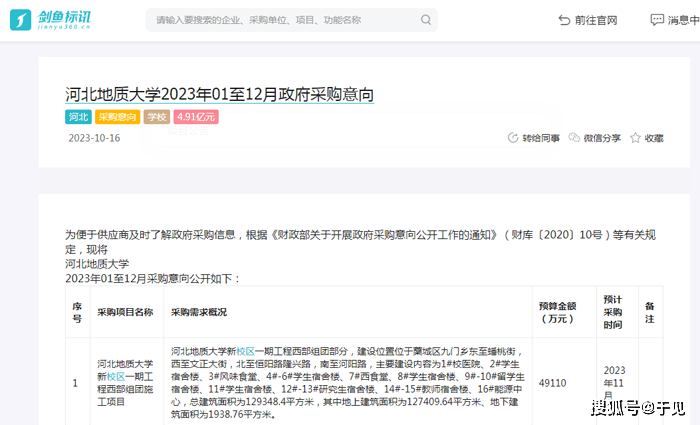Select the 河北 region tag
The height and width of the screenshot is (425, 700).
tap(79, 117)
